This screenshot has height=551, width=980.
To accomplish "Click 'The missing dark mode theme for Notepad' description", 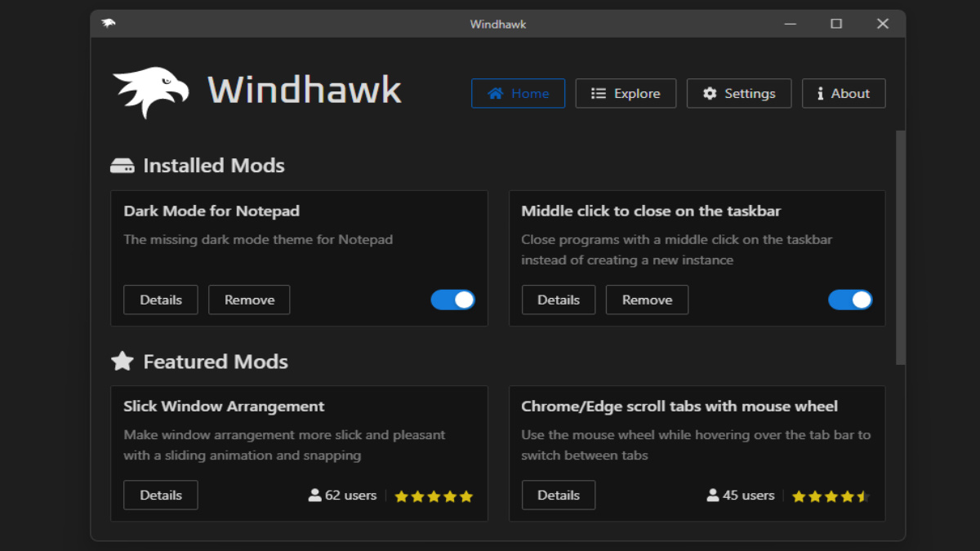I will tap(258, 239).
